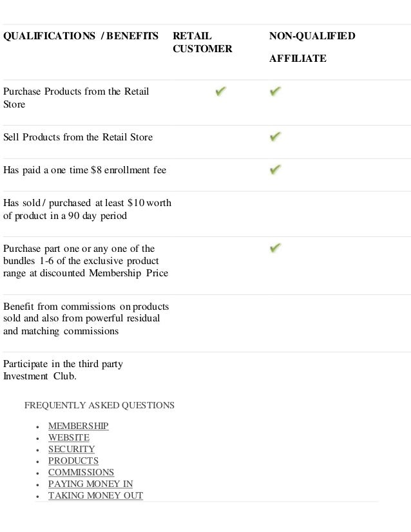Select the NON-QUALIFIED AFFILIATE column header
The width and height of the screenshot is (411, 532).
click(312, 47)
